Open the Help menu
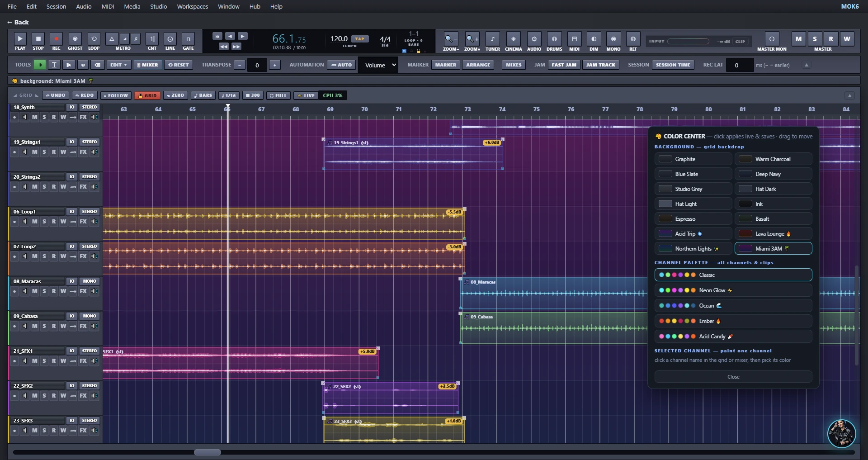Screen dimensions: 868x460 [x=276, y=6]
